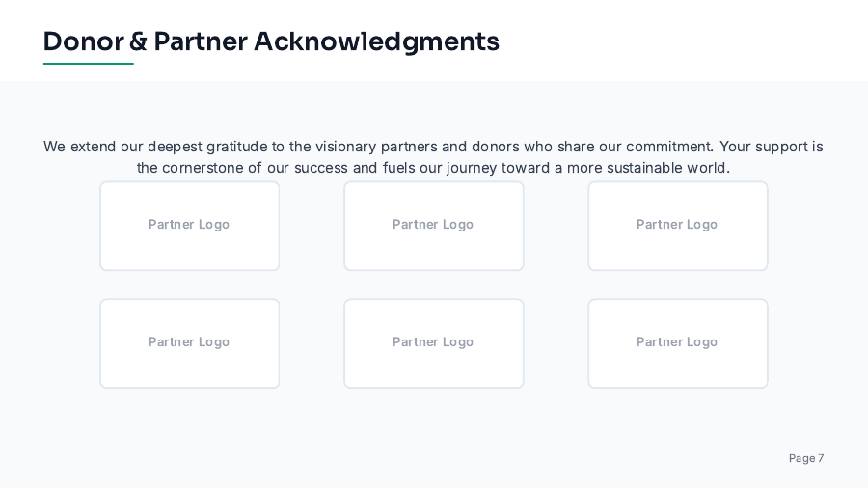Select the first Partner Logo box in bottom row

[189, 343]
